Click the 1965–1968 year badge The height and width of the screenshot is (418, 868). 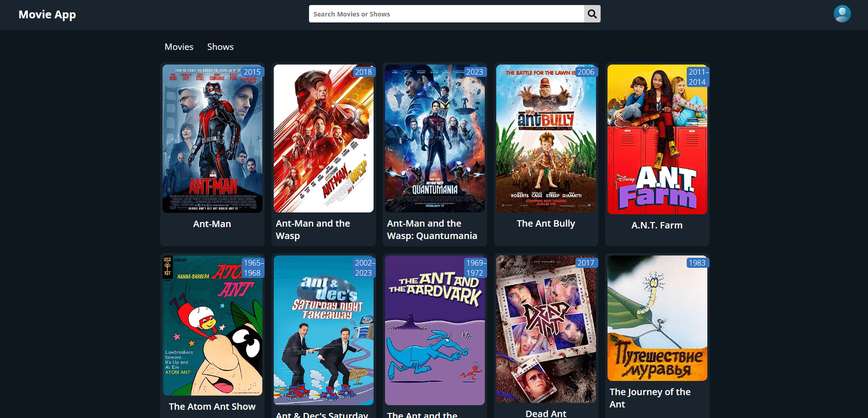coord(253,268)
